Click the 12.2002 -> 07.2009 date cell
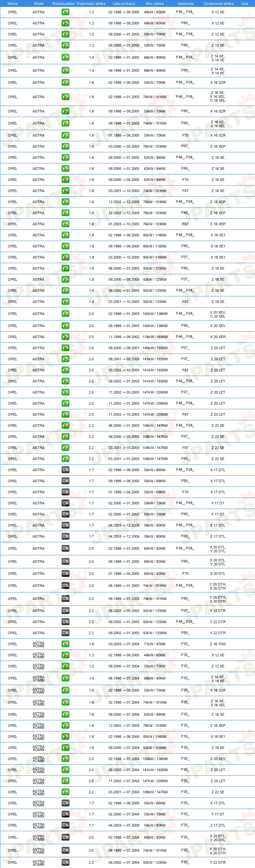Screen dimensions: 255x868 (x=124, y=726)
